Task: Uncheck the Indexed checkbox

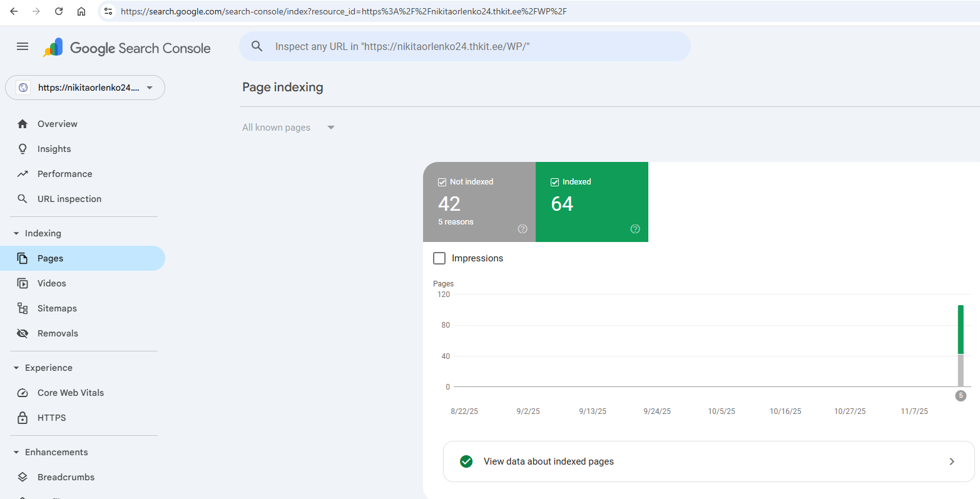Action: (554, 182)
